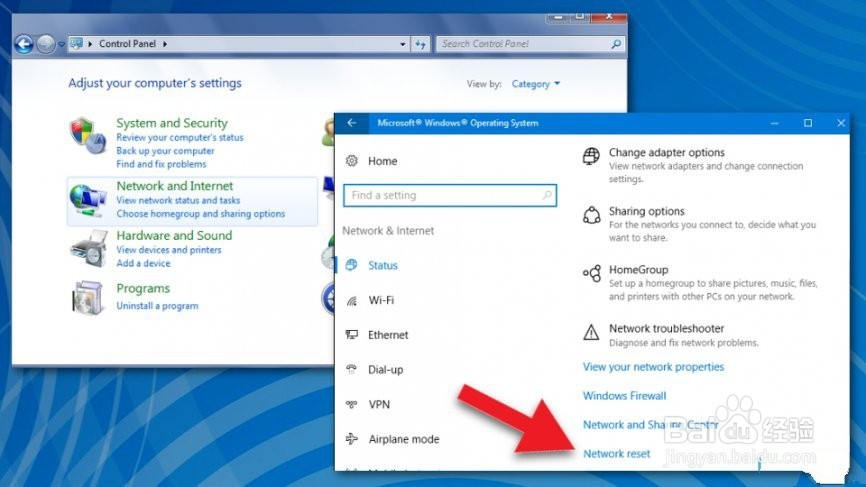
Task: Click the refresh button in Control Panel
Action: pyautogui.click(x=421, y=44)
